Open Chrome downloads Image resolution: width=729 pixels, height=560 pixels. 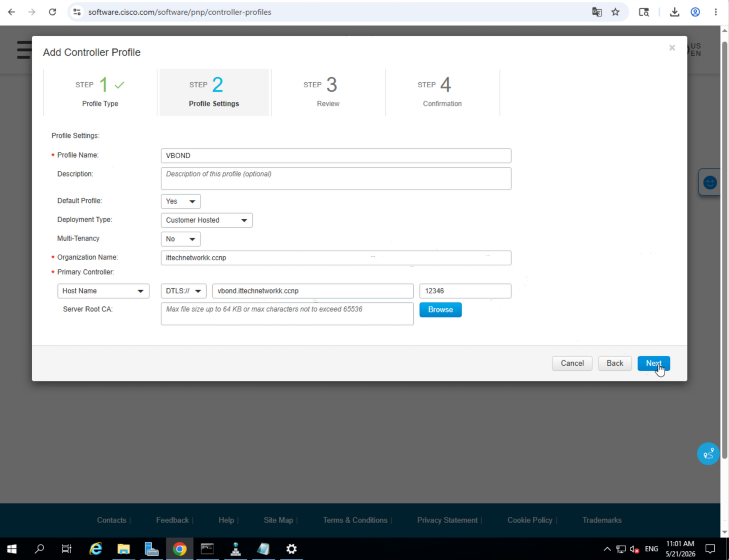[675, 12]
